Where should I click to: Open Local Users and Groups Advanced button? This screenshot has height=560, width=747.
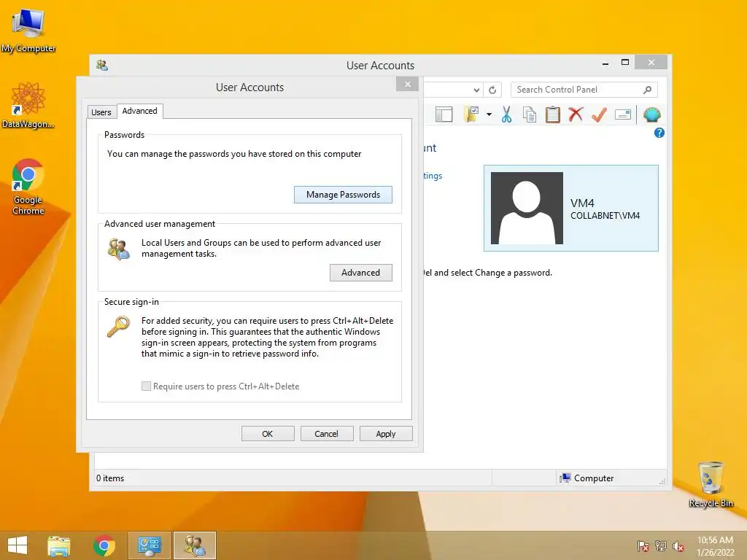(x=360, y=273)
